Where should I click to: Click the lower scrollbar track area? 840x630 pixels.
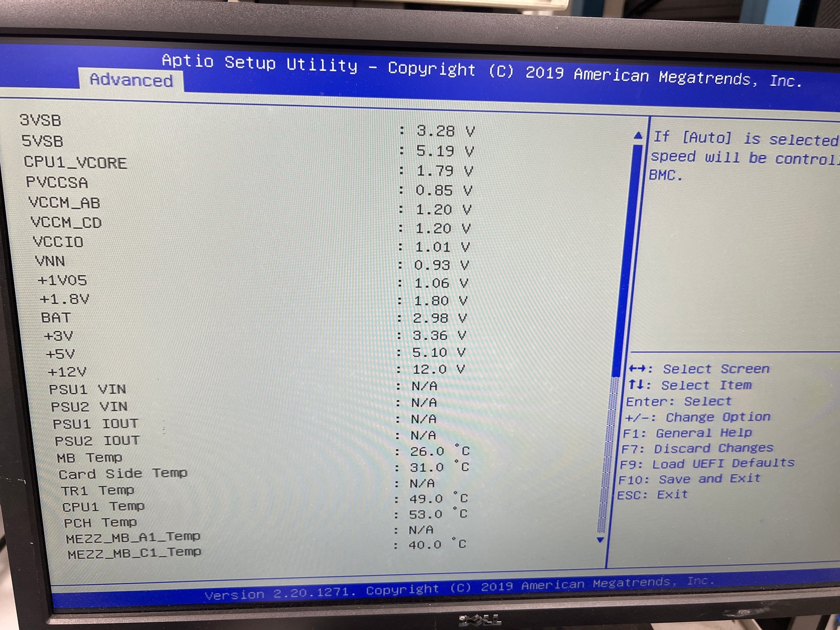[609, 453]
